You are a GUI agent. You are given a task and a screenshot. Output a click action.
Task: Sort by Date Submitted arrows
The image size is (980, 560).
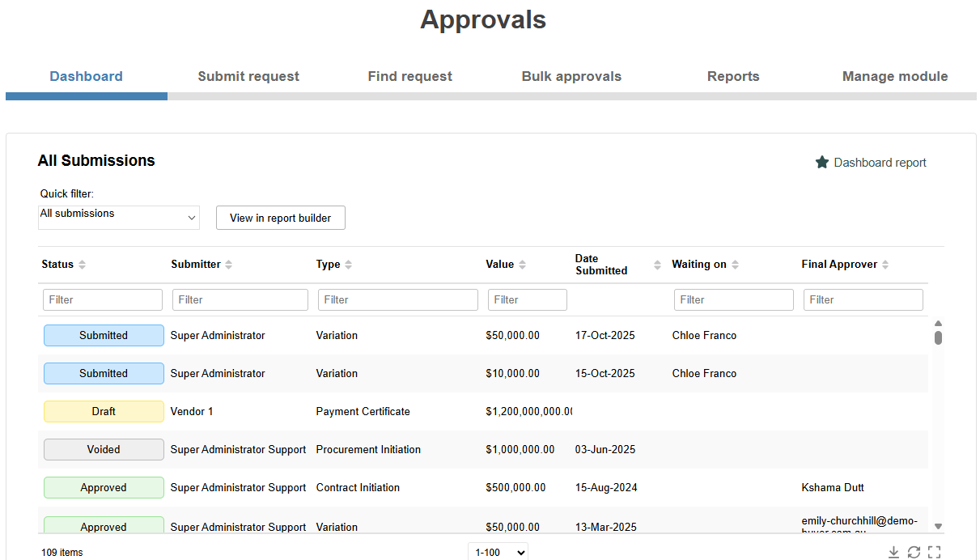point(657,265)
